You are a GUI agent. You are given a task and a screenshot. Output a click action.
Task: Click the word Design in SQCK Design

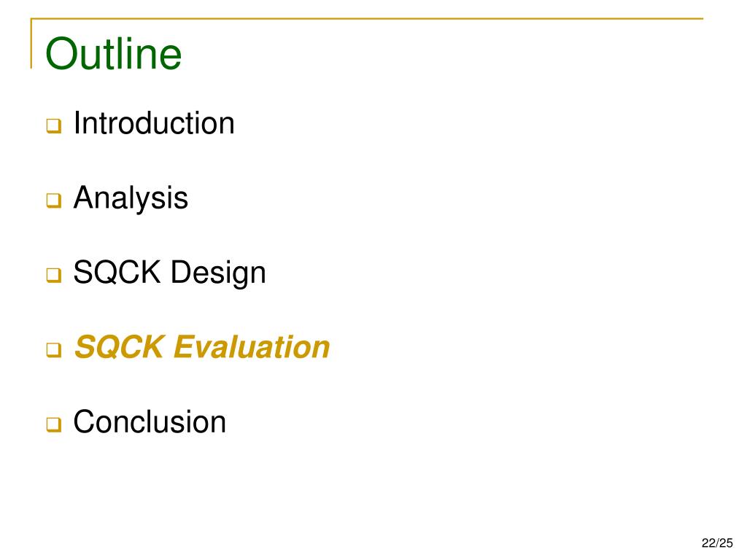(x=218, y=273)
